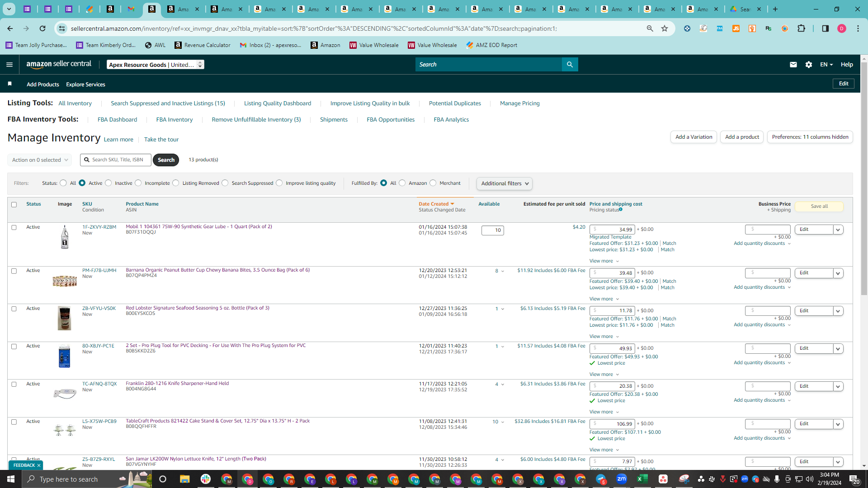Open Excel from the taskbar
The image size is (868, 488).
642,479
